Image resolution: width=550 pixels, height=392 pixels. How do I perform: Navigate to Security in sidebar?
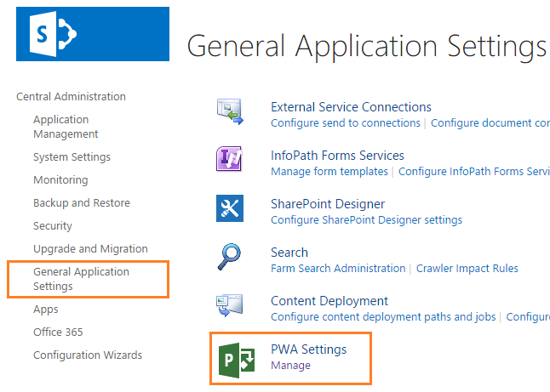click(x=53, y=226)
